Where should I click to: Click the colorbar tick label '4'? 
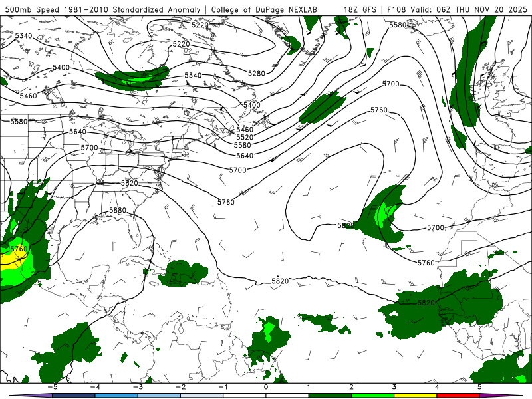(x=437, y=387)
